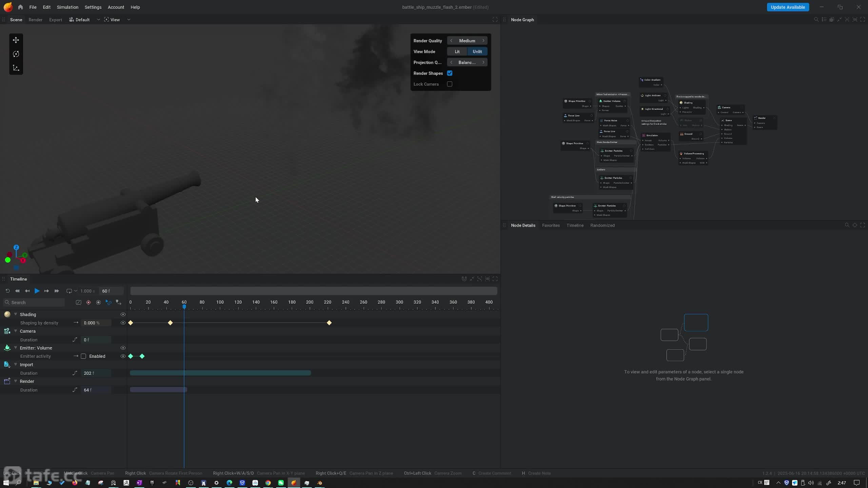Click the Import Duration frame field
868x488 pixels.
(x=96, y=373)
